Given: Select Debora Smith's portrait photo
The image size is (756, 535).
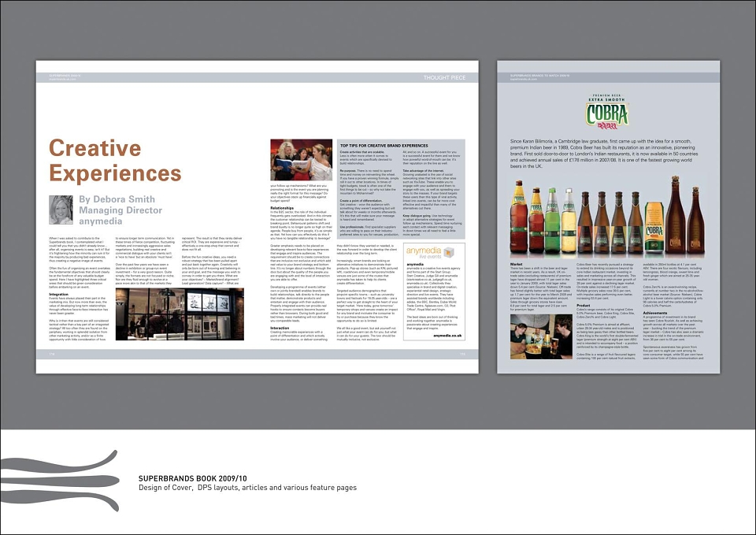Looking at the screenshot, I should tap(61, 210).
